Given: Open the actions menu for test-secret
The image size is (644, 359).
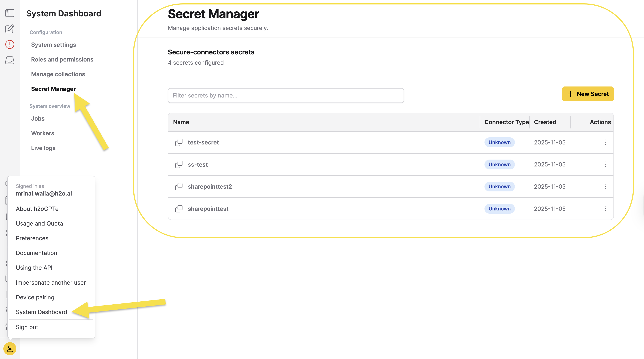Looking at the screenshot, I should point(605,142).
